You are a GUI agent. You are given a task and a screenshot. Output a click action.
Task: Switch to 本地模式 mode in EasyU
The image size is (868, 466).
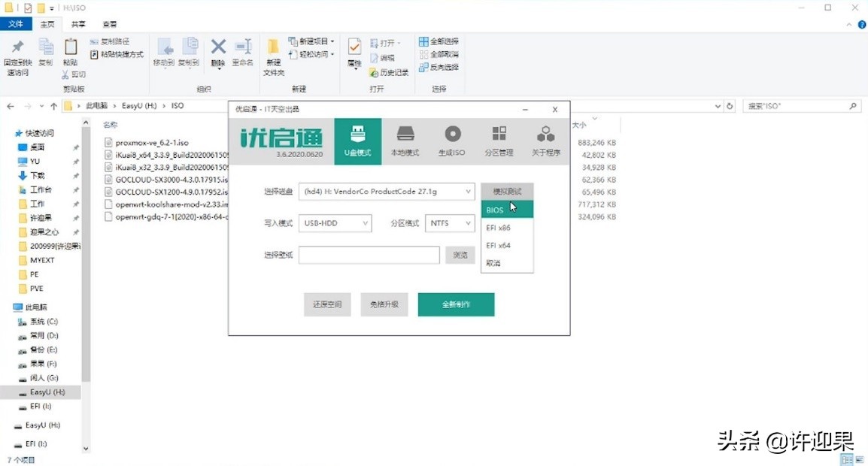[405, 141]
